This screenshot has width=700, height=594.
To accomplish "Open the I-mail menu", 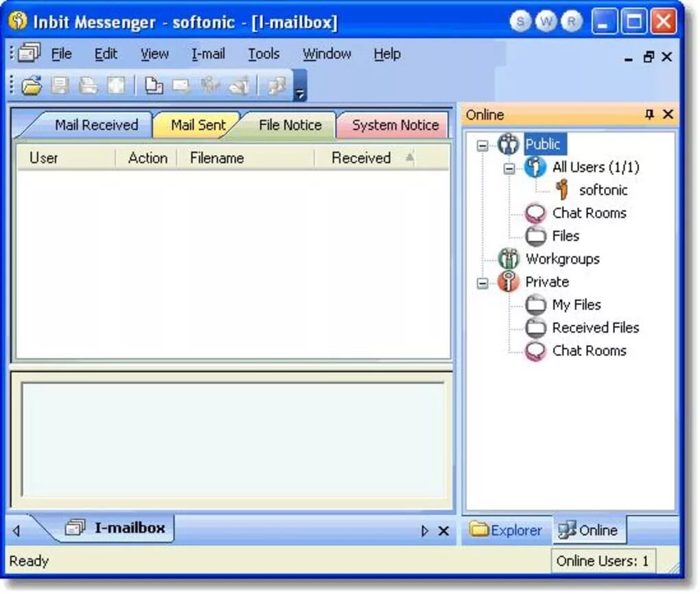I will point(208,54).
